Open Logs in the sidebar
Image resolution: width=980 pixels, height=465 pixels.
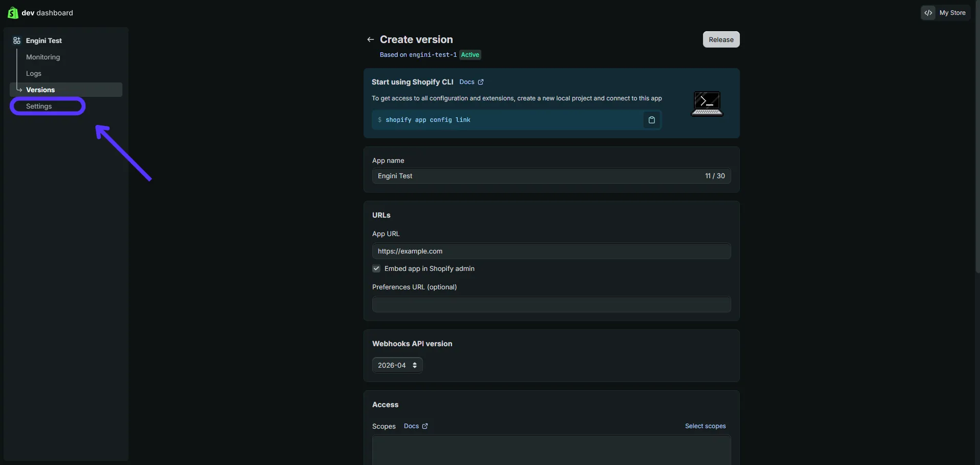coord(34,73)
